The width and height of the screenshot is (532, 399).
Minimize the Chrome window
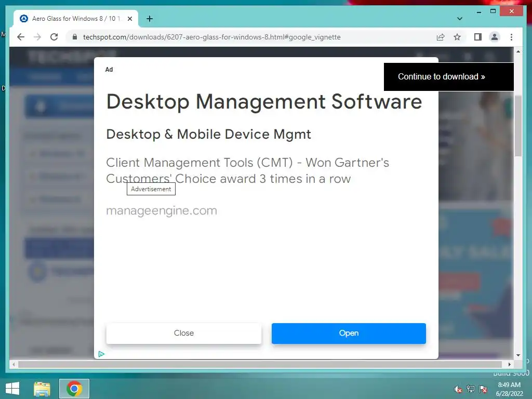478,11
